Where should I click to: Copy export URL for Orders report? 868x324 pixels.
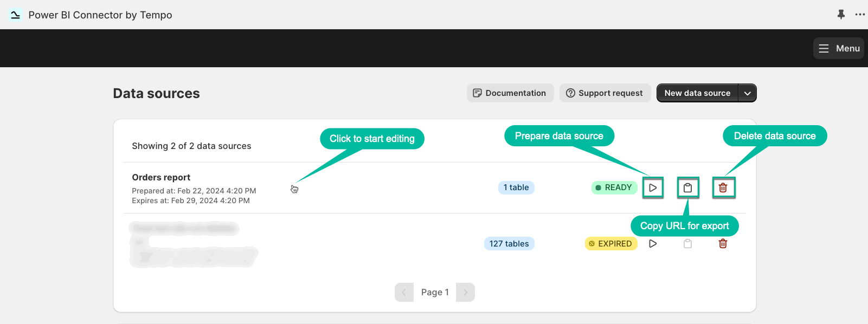pos(688,188)
